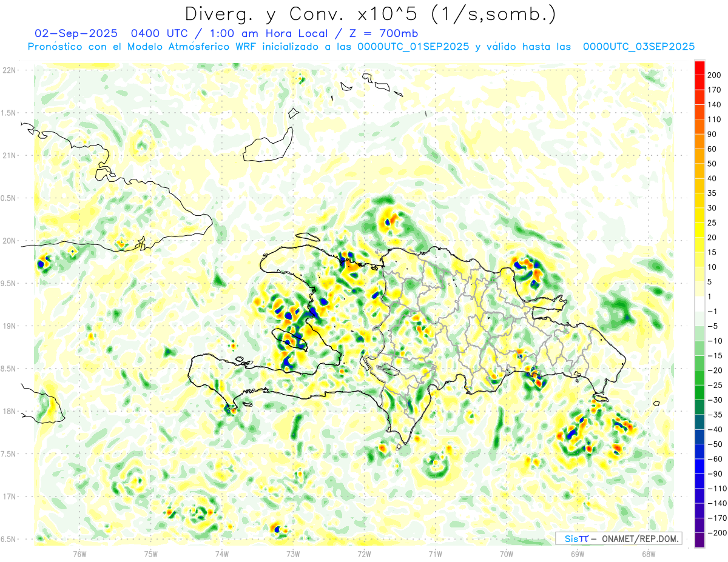Click the "20N" latitude label
This screenshot has height=562, width=728.
point(9,241)
